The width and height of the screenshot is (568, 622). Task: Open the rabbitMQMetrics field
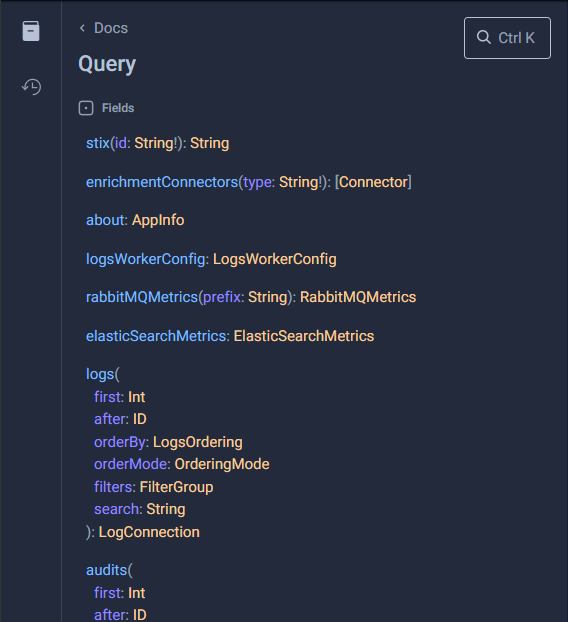click(142, 297)
